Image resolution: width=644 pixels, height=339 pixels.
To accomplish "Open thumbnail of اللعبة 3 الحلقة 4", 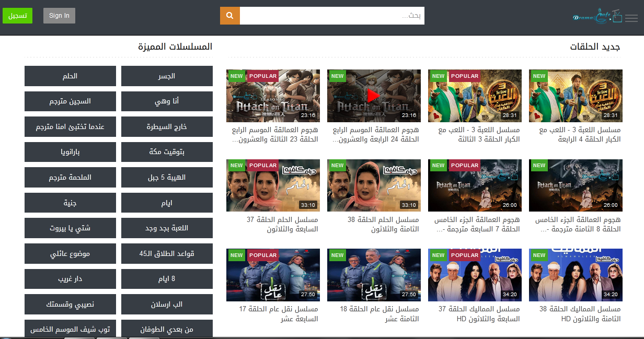I will point(576,96).
